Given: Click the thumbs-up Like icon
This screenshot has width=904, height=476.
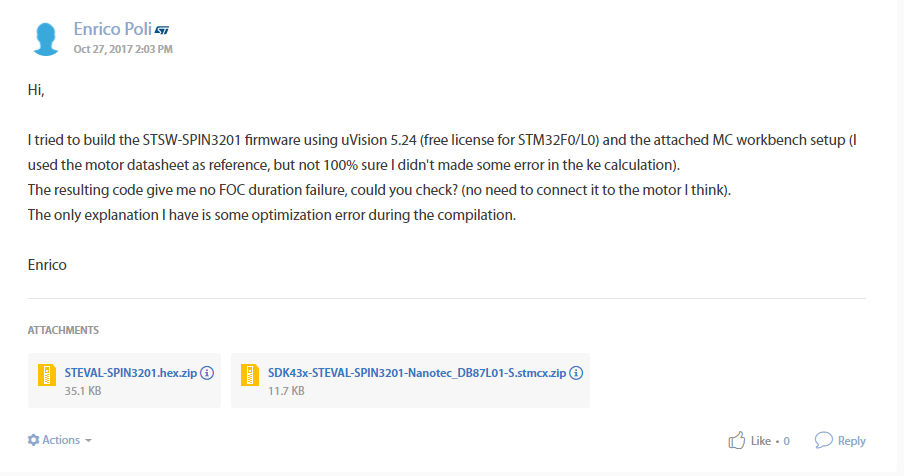Looking at the screenshot, I should pos(736,440).
